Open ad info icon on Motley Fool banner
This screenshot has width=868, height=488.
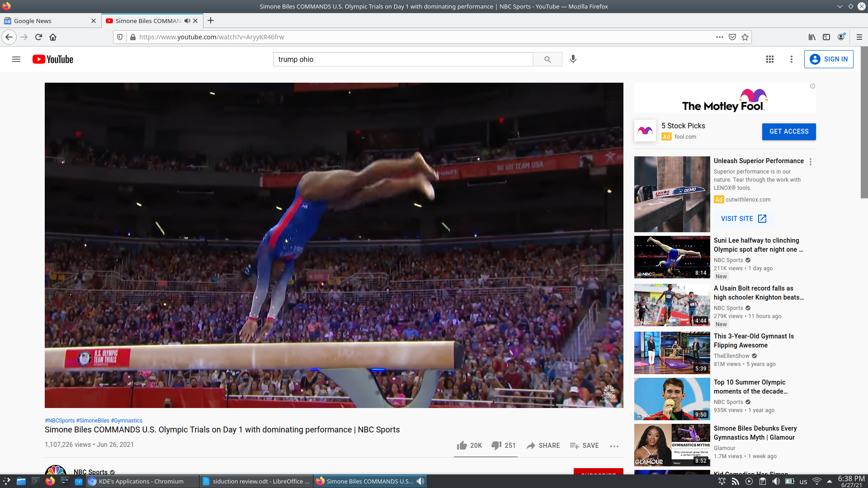click(x=812, y=86)
